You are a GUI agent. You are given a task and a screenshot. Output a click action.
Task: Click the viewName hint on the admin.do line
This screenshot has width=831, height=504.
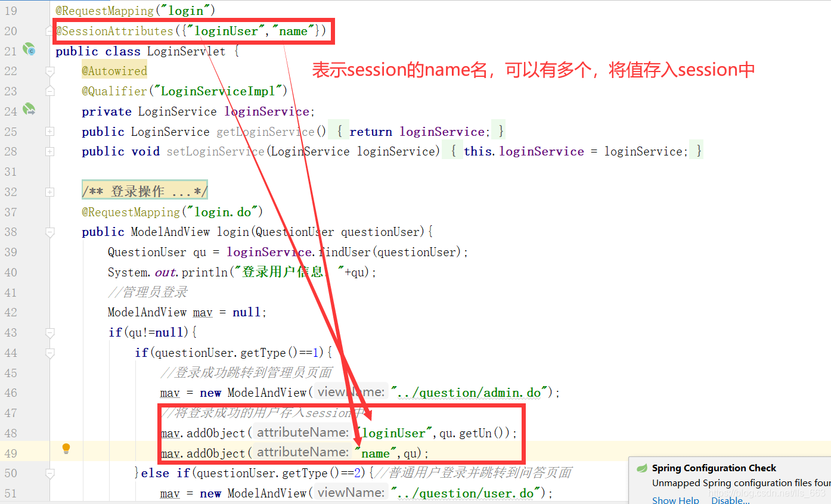point(351,392)
